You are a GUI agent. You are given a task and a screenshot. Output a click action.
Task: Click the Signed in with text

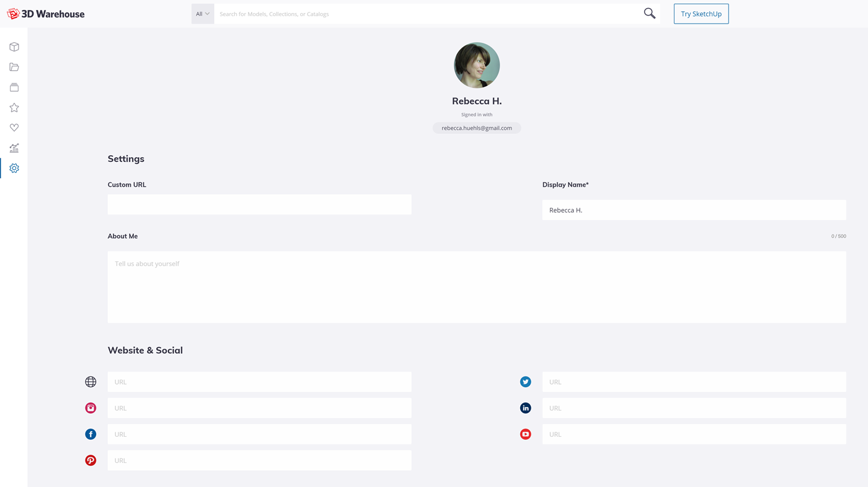(x=477, y=115)
